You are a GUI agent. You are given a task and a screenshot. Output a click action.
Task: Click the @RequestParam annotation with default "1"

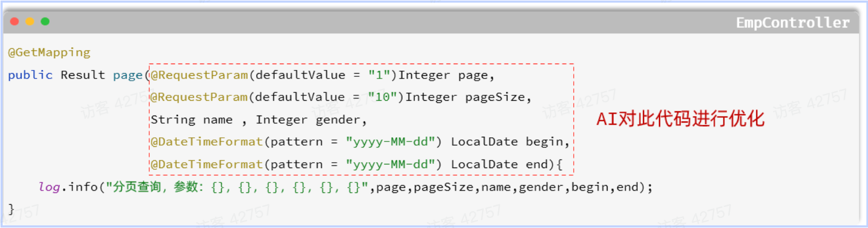click(199, 75)
